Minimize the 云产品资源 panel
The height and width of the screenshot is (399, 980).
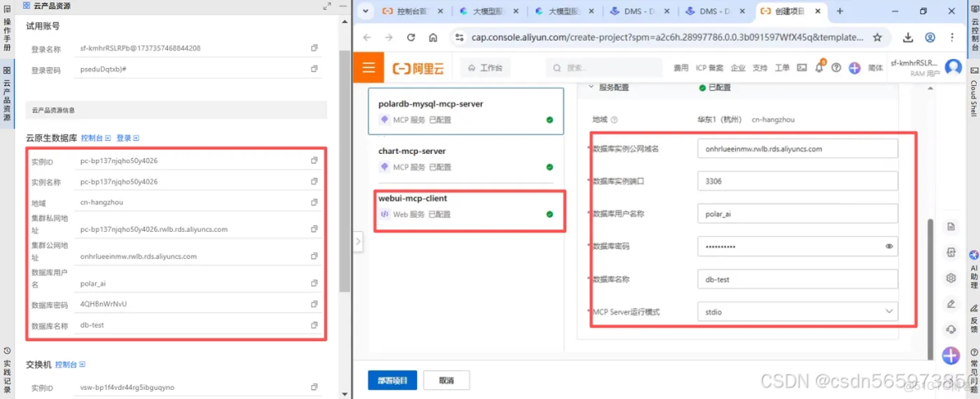click(x=343, y=6)
